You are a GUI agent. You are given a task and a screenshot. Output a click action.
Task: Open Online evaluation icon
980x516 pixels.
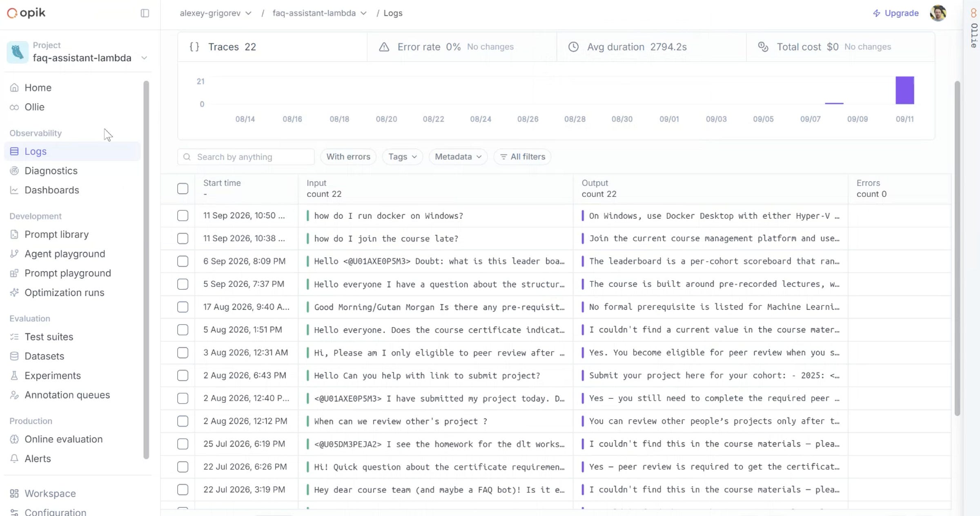point(14,439)
